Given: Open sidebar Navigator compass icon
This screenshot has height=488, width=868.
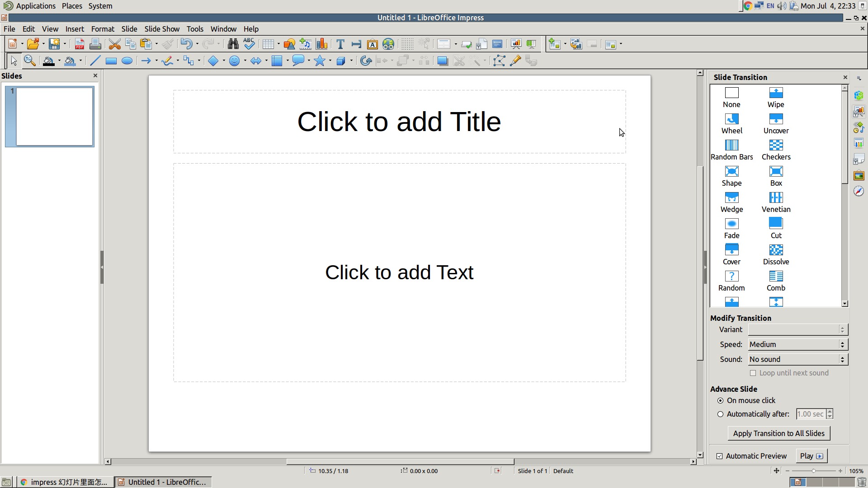Looking at the screenshot, I should 859,191.
